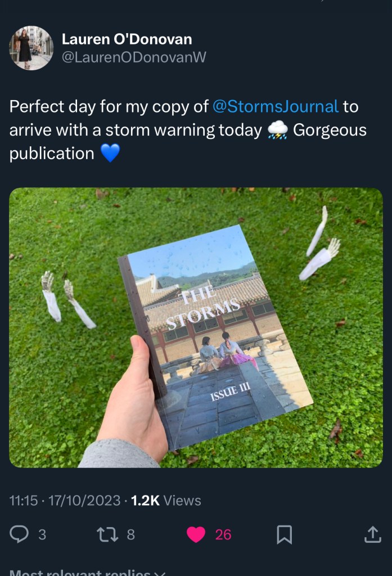Image resolution: width=392 pixels, height=576 pixels.
Task: Open The Storms magazine photo
Action: (x=196, y=327)
